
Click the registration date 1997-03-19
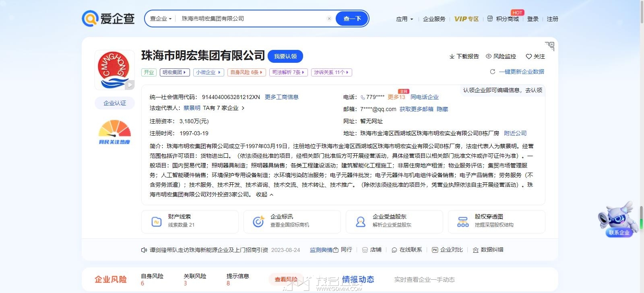[x=194, y=133]
